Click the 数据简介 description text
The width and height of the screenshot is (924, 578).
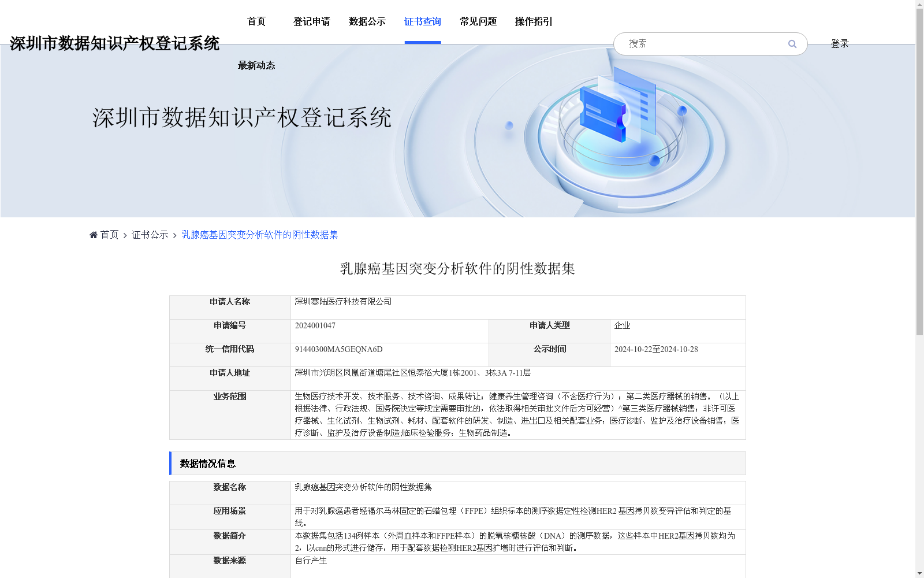click(515, 542)
